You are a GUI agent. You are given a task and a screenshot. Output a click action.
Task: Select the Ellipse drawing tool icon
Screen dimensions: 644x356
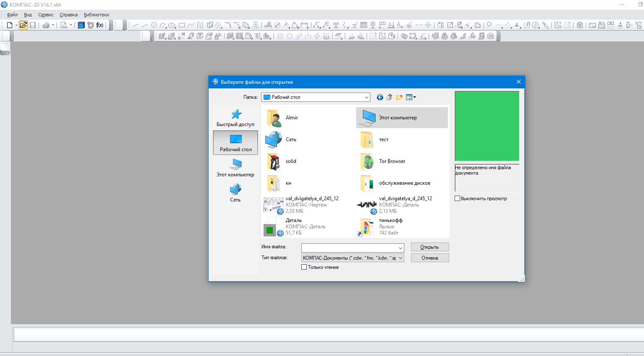pos(172,25)
